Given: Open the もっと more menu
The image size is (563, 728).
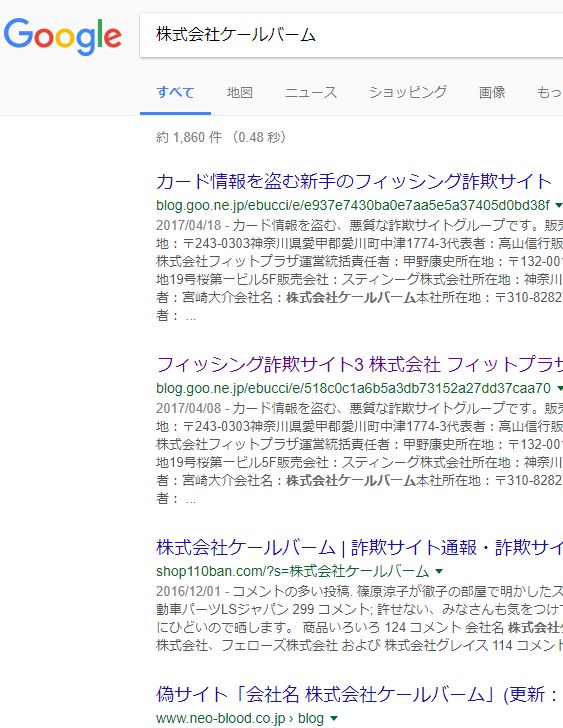Looking at the screenshot, I should [550, 92].
